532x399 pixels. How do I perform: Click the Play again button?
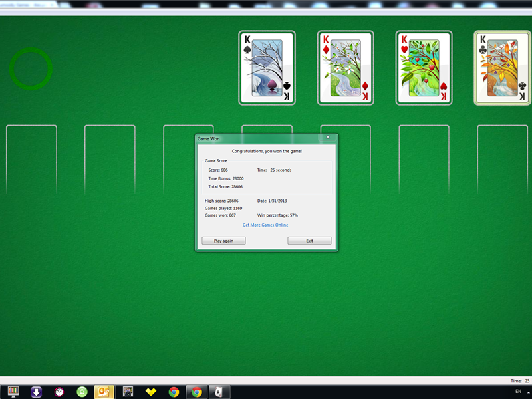tap(223, 241)
